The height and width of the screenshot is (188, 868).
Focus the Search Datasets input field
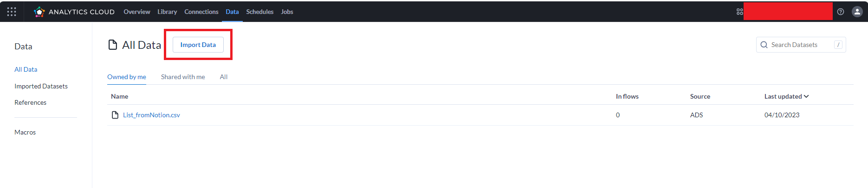click(801, 45)
